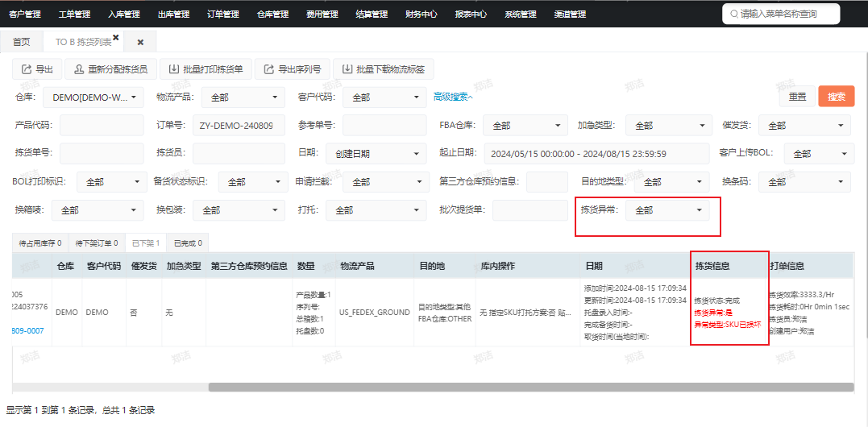The image size is (868, 427).
Task: Open the 日期 type dropdown
Action: click(376, 154)
